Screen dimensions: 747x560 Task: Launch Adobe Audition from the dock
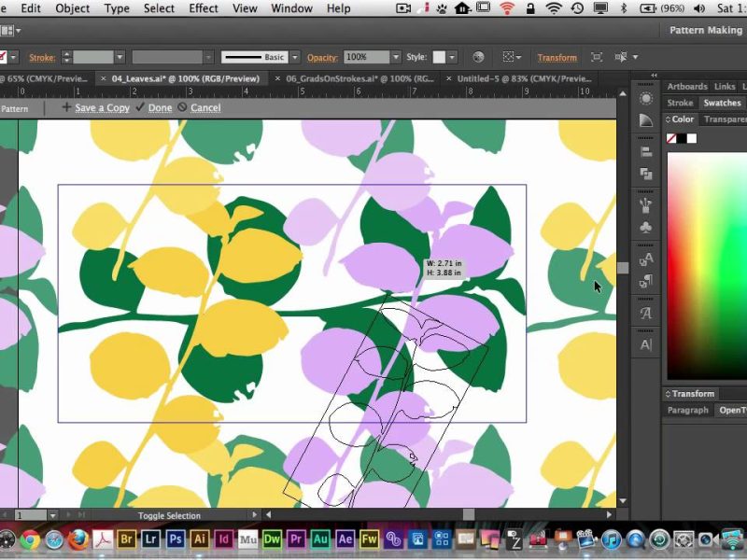(x=320, y=539)
